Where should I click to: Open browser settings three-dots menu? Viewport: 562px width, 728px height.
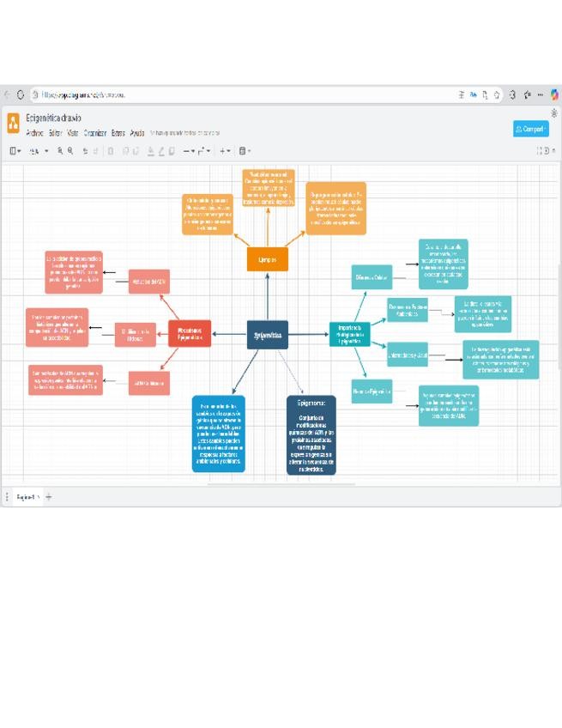pos(541,94)
